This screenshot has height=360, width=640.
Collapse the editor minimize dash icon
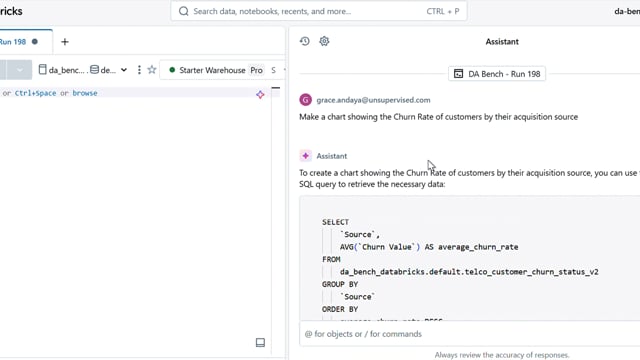276,88
